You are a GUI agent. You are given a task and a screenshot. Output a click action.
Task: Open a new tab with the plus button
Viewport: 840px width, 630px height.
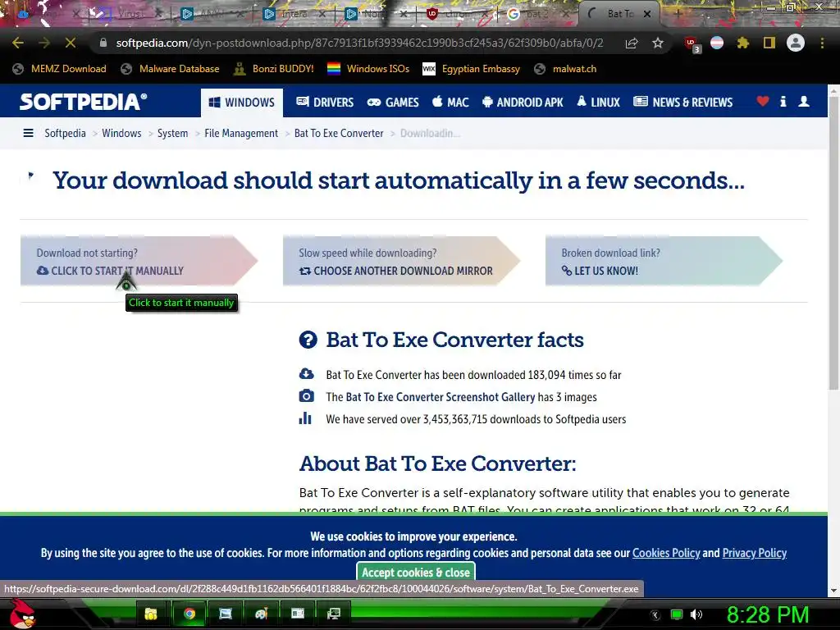tap(678, 14)
